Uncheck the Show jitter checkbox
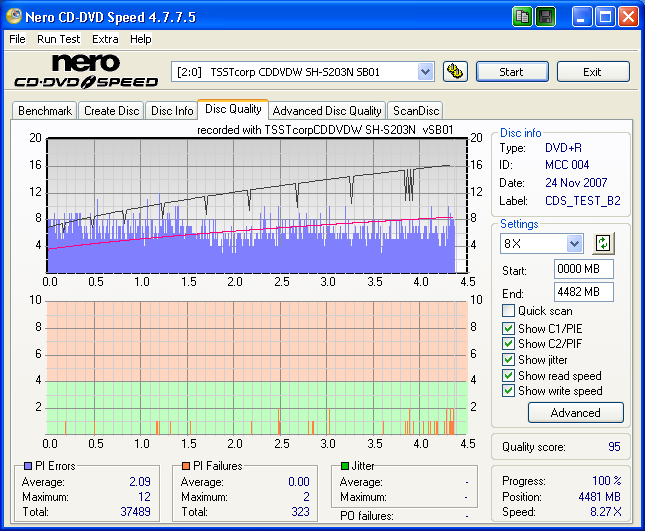This screenshot has width=645, height=531. [508, 359]
